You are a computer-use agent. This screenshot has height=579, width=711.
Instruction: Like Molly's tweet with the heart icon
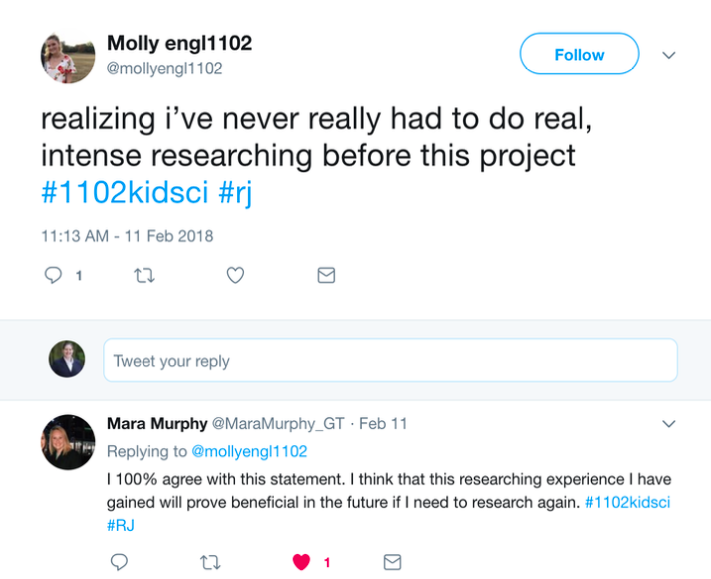(235, 275)
